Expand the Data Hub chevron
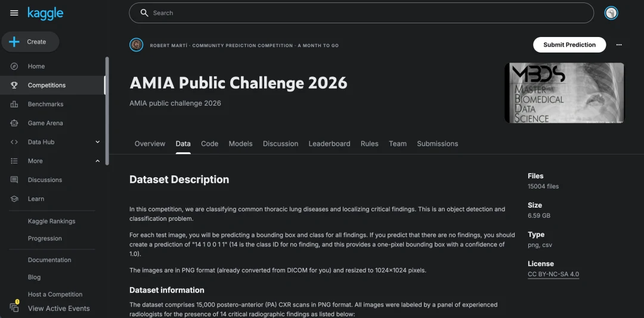 click(98, 142)
